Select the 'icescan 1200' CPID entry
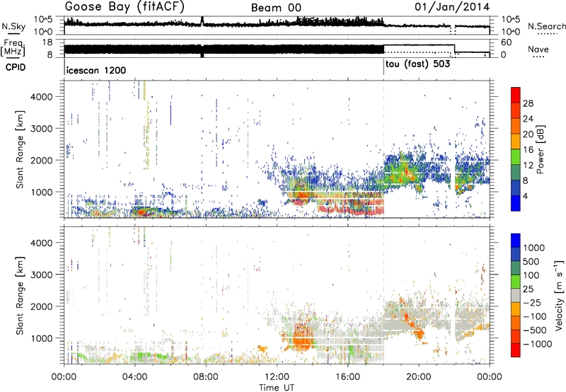 coord(96,70)
